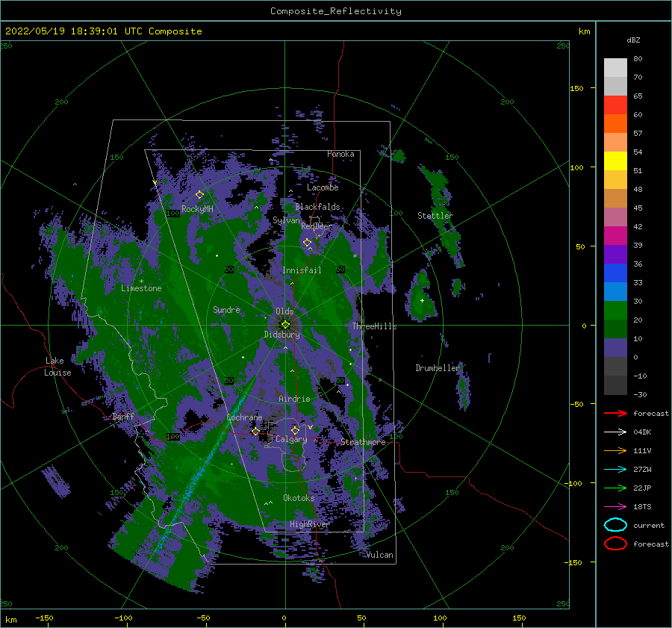This screenshot has height=628, width=672.
Task: Click the yellow diamond marker near RockyMH
Action: 199,195
